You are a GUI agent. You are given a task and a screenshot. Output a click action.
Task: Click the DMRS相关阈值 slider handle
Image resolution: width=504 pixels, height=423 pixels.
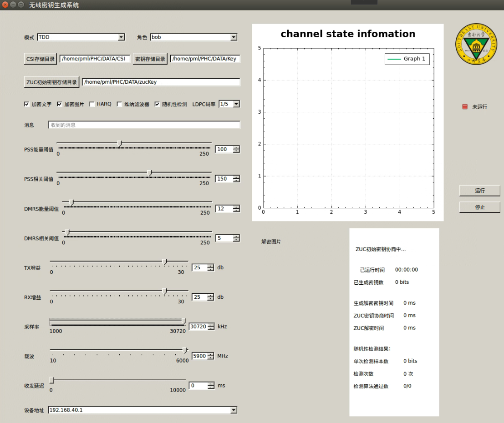point(67,232)
